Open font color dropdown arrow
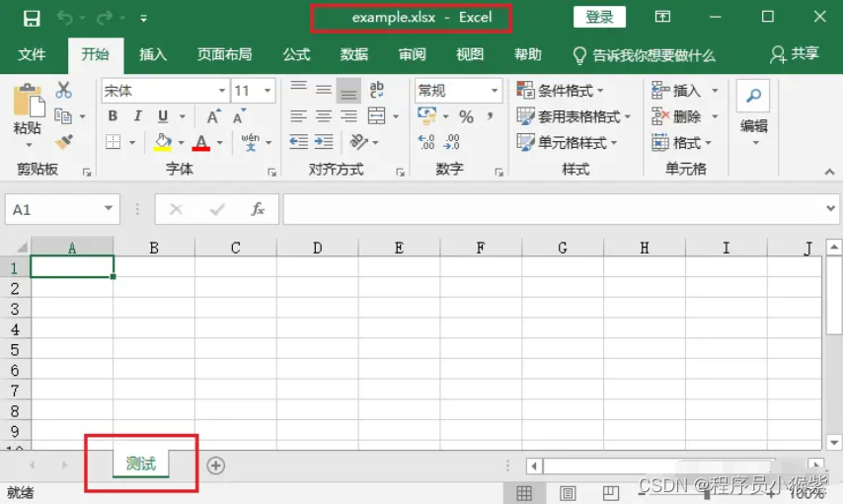This screenshot has width=843, height=504. [220, 142]
